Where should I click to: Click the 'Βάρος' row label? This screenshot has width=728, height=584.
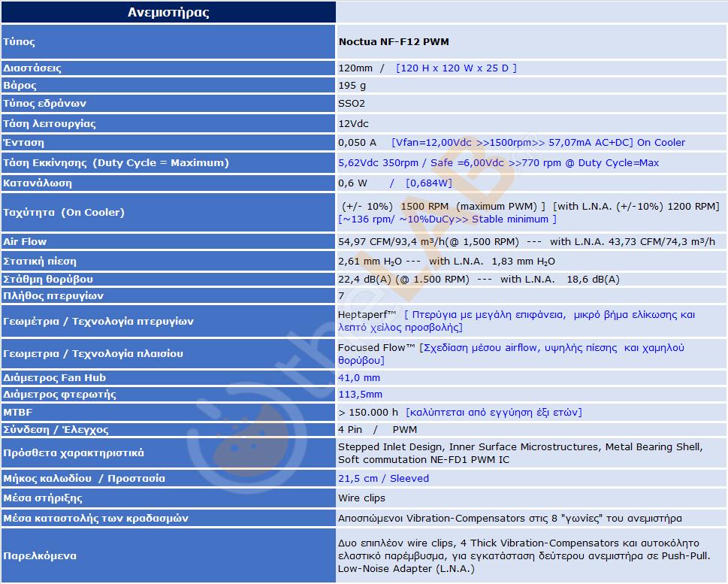point(20,86)
